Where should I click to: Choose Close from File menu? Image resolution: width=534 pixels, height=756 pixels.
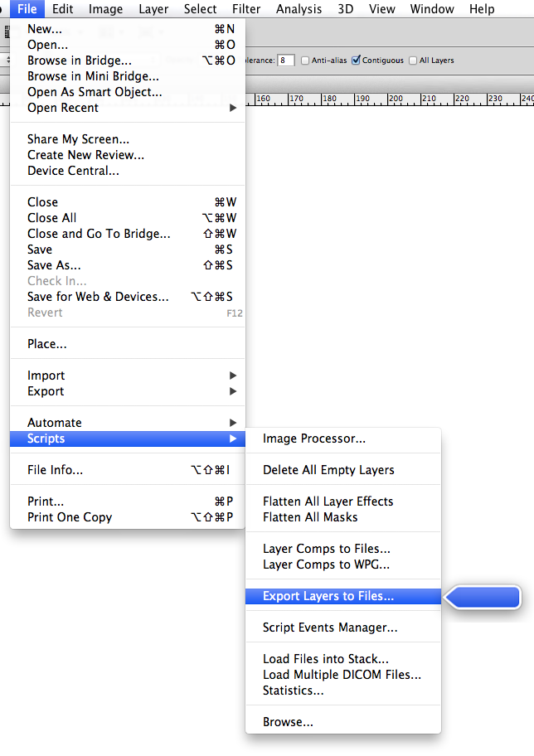[x=128, y=202]
